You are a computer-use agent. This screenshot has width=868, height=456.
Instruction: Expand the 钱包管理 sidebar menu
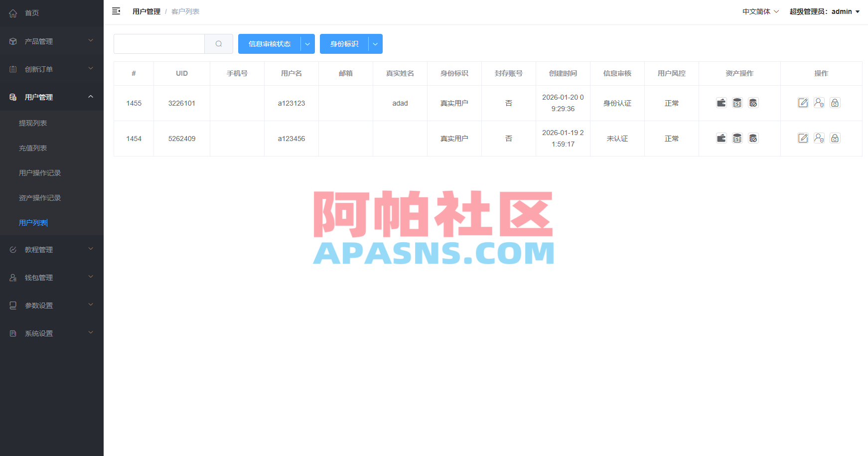pyautogui.click(x=52, y=277)
